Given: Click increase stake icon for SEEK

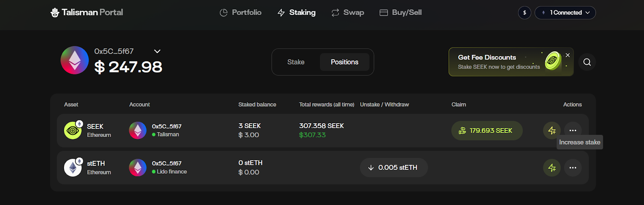Looking at the screenshot, I should [552, 130].
